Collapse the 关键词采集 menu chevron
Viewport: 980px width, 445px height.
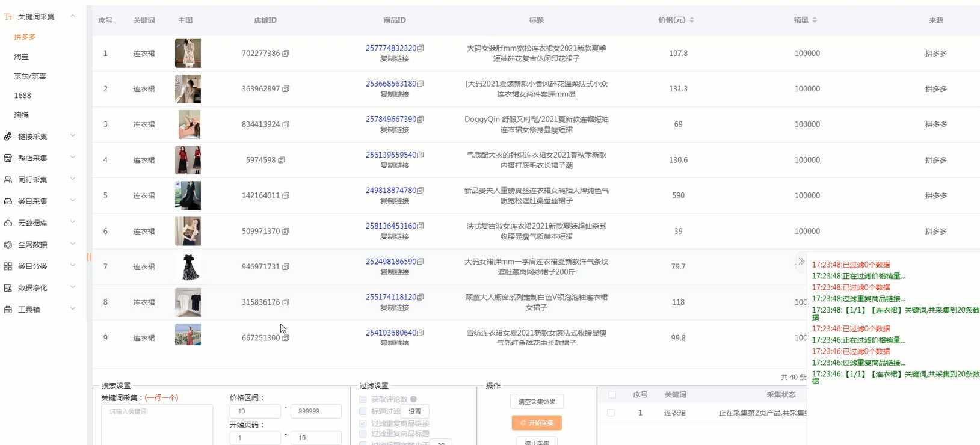click(x=73, y=16)
